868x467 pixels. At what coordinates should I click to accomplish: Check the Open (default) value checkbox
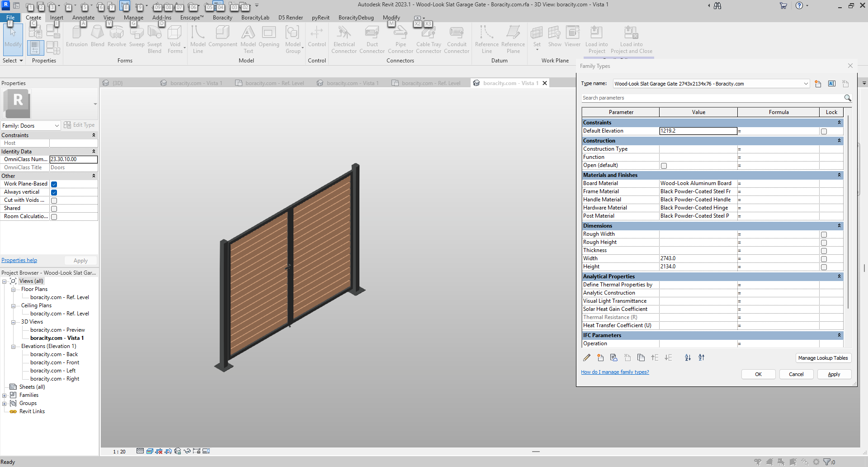664,166
